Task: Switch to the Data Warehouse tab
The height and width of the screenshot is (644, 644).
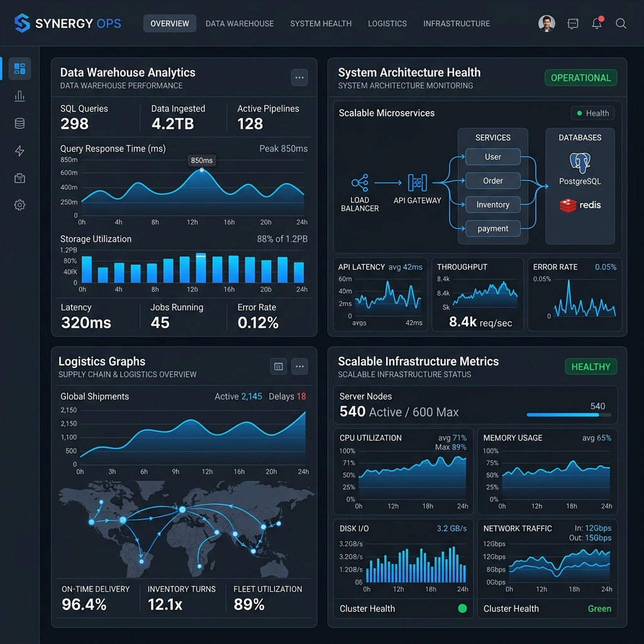Action: 240,23
